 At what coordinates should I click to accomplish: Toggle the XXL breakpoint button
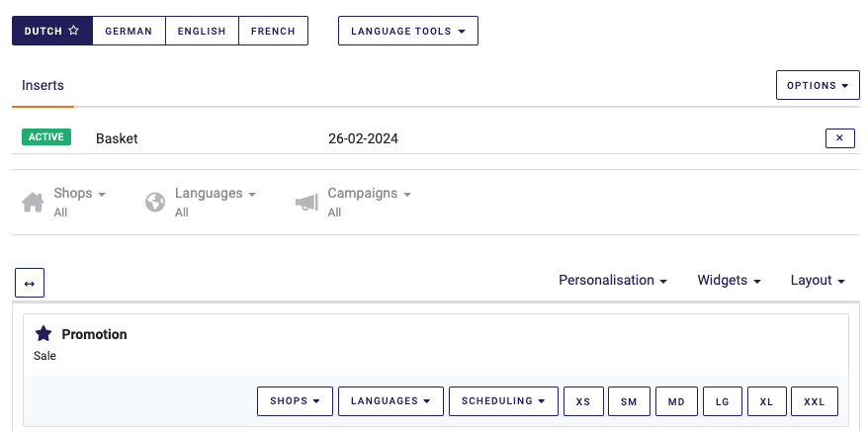coord(814,401)
